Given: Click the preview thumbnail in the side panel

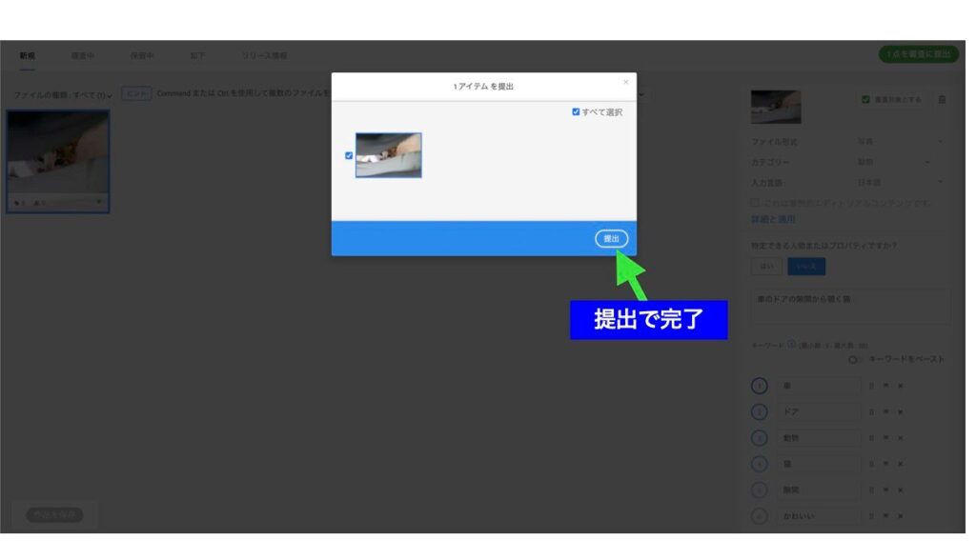Looking at the screenshot, I should coord(776,107).
